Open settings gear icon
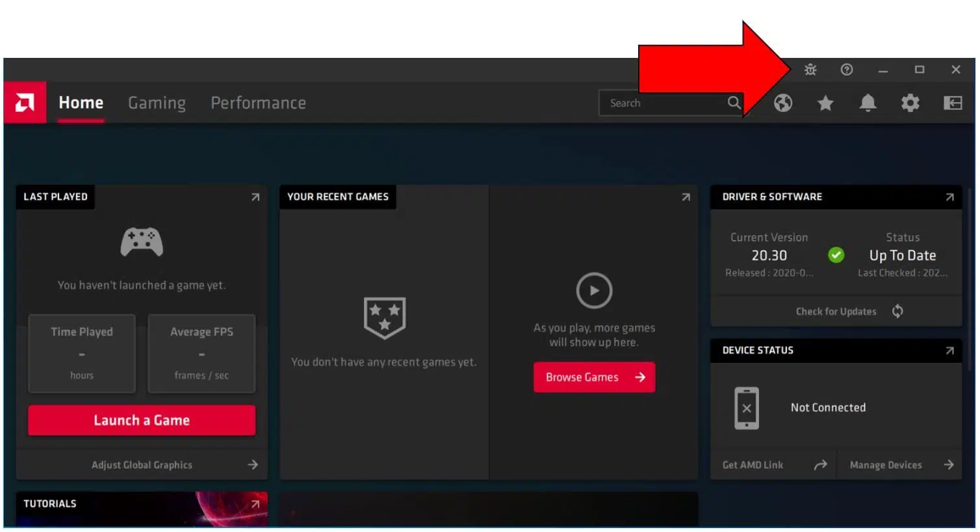The image size is (980, 532). pos(910,103)
